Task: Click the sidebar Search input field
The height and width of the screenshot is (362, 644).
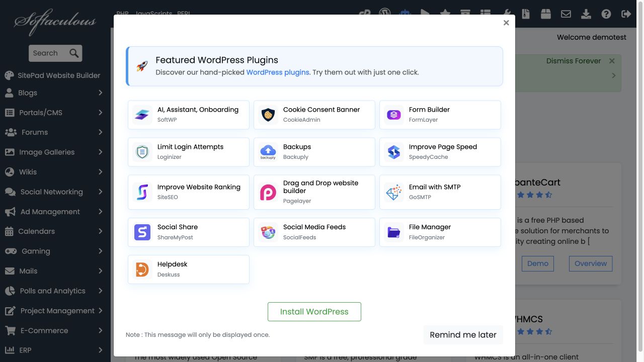Action: (x=49, y=53)
